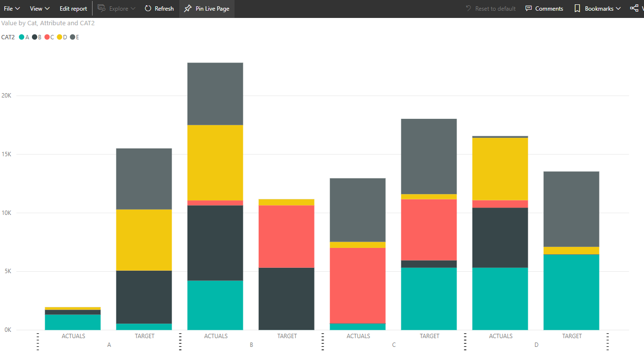Click the CAT2 legend title
This screenshot has height=359, width=644.
[8, 37]
